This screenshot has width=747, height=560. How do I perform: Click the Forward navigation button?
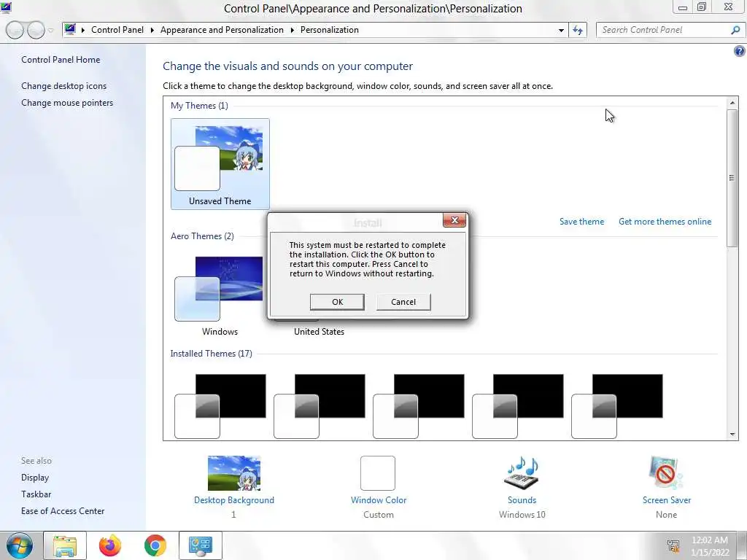(x=36, y=31)
